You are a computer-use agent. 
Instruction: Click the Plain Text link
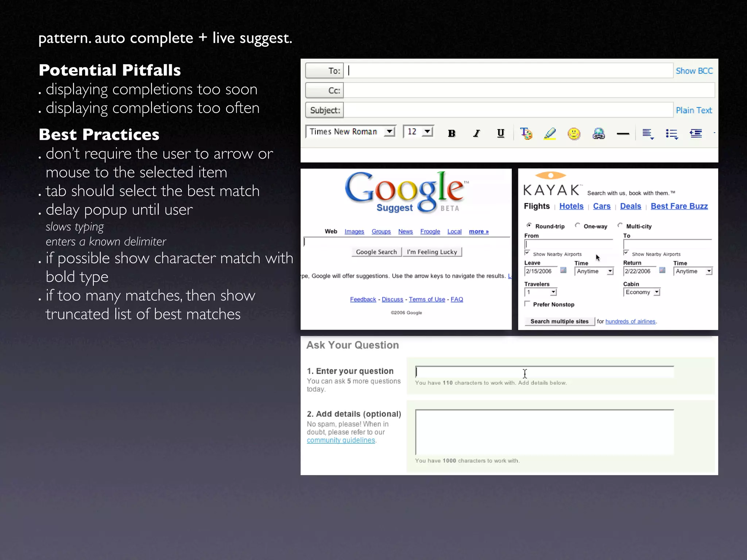pyautogui.click(x=694, y=110)
